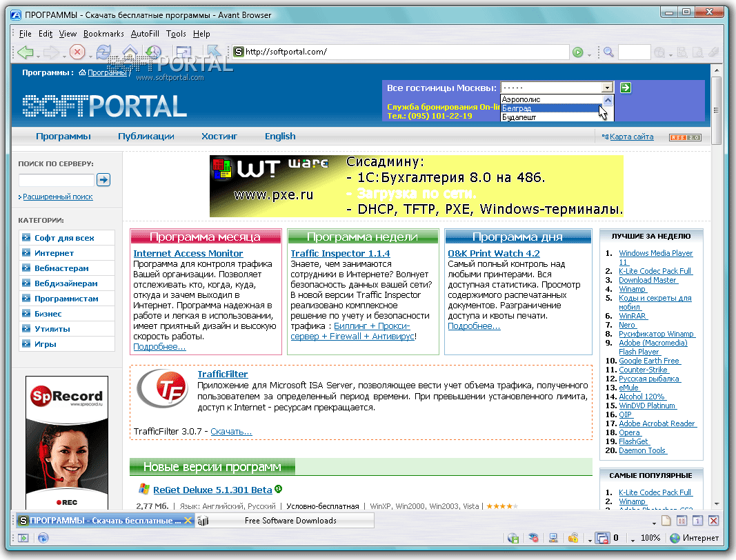
Task: Open WinRAR link in weekly best list
Action: 633,316
